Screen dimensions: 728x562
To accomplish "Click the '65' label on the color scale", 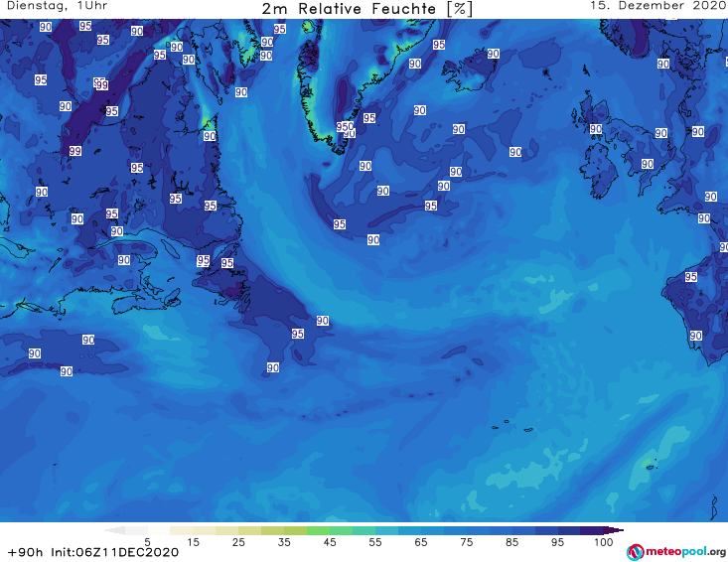I will coord(421,542).
